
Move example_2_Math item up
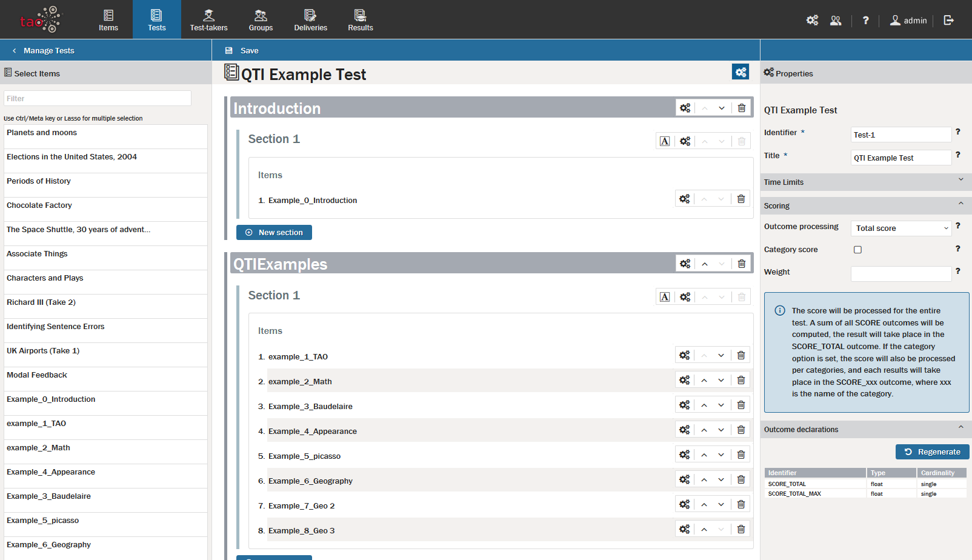pyautogui.click(x=704, y=381)
